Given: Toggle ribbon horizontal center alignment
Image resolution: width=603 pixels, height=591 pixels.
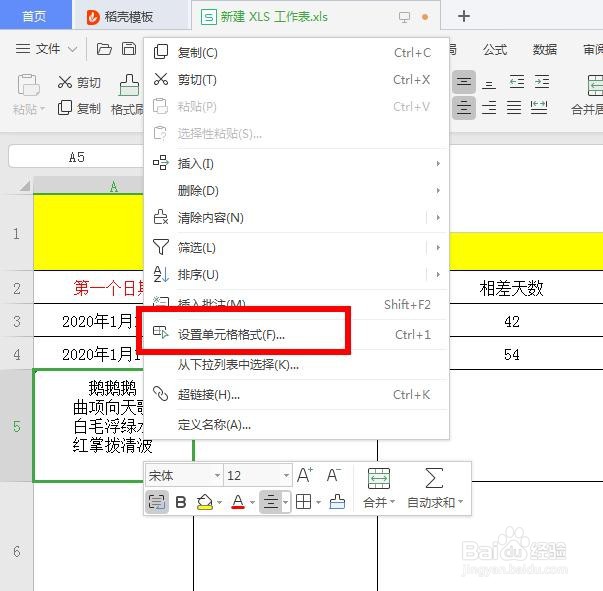Looking at the screenshot, I should pos(464,108).
